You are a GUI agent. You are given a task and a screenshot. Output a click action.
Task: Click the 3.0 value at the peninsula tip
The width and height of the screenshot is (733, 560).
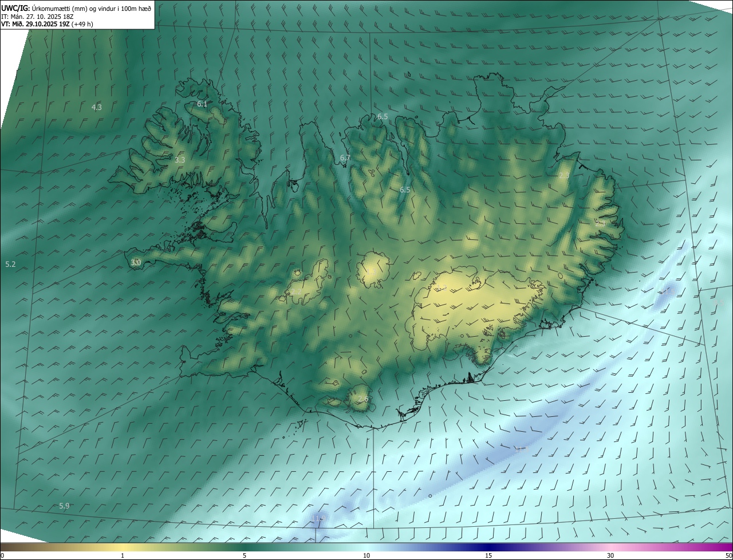click(136, 262)
